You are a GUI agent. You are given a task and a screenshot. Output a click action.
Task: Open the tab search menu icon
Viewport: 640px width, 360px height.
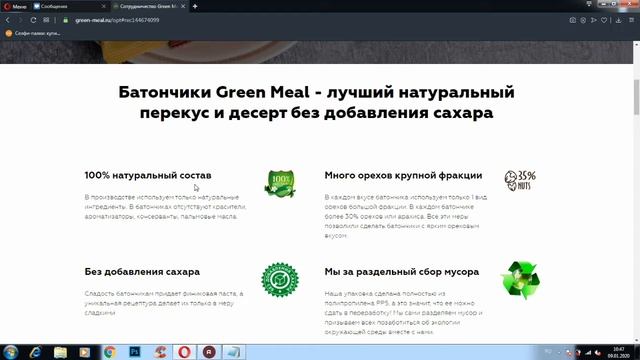[x=589, y=4]
